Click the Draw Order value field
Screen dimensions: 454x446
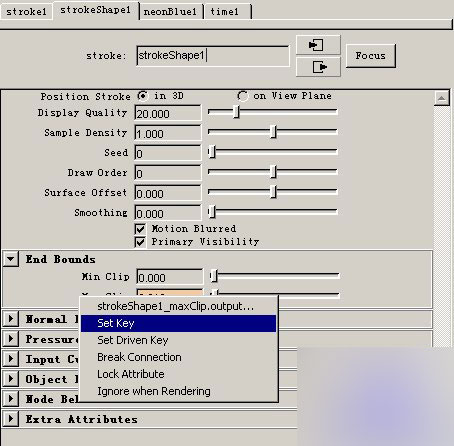[168, 173]
